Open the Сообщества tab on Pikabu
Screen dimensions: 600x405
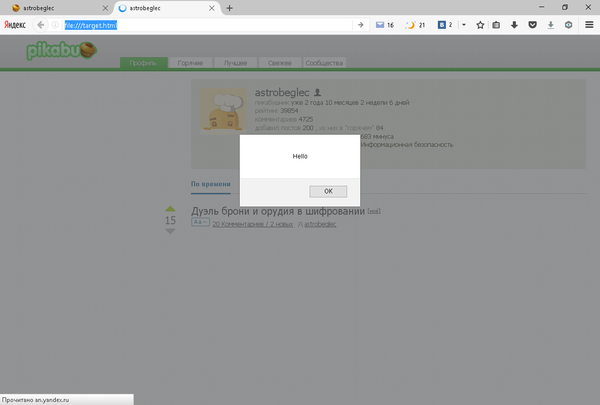[324, 64]
